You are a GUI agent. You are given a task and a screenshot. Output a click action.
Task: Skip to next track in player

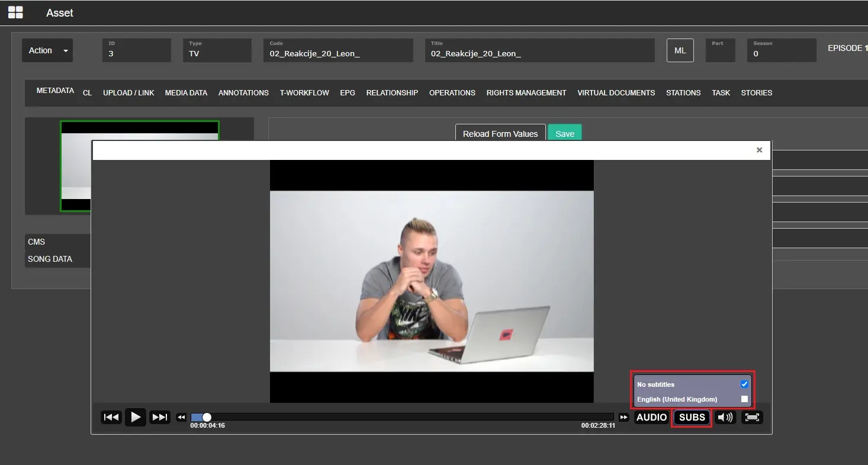[x=160, y=417]
